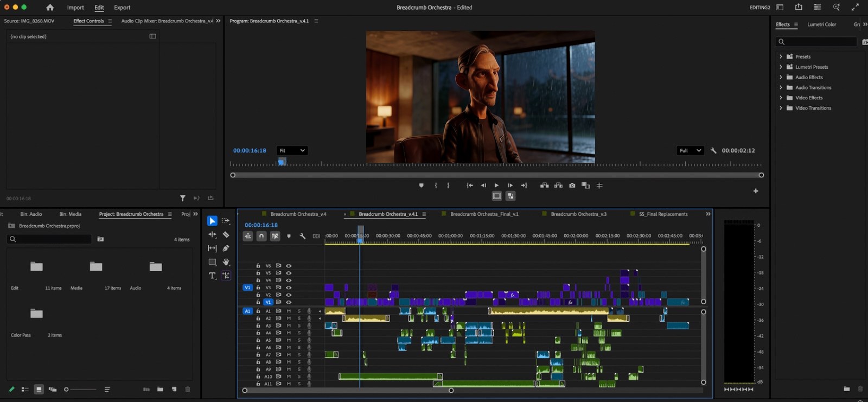Open the Export workspace tab
This screenshot has width=868, height=402.
(122, 8)
